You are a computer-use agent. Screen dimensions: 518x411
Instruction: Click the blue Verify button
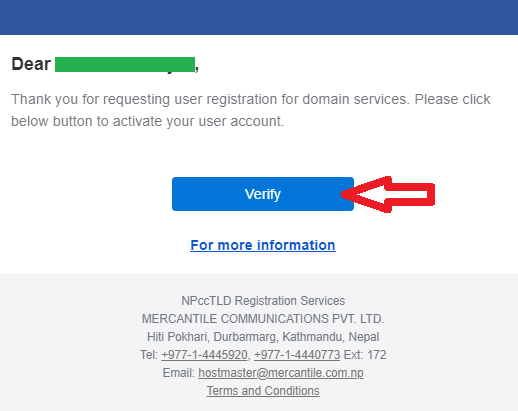point(263,194)
